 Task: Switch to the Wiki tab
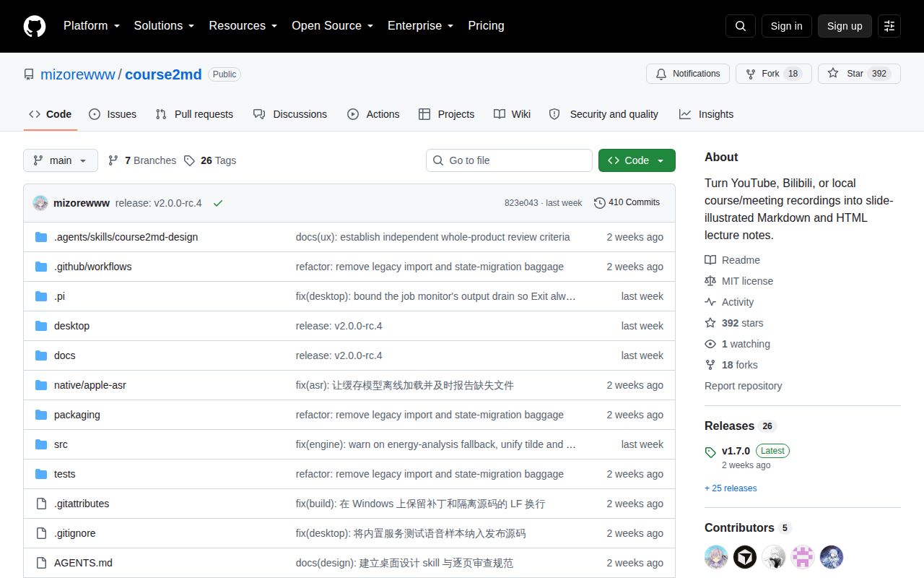[512, 114]
